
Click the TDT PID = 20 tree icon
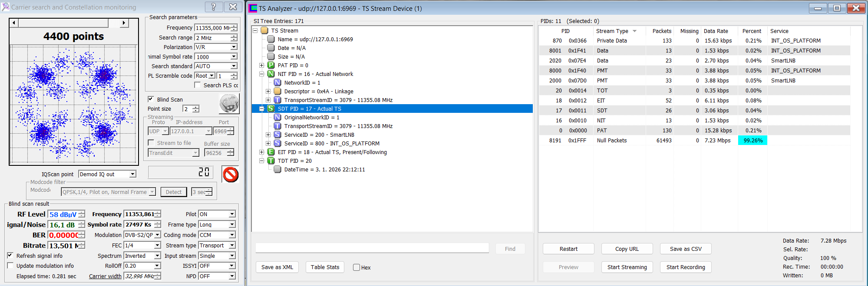click(x=271, y=161)
